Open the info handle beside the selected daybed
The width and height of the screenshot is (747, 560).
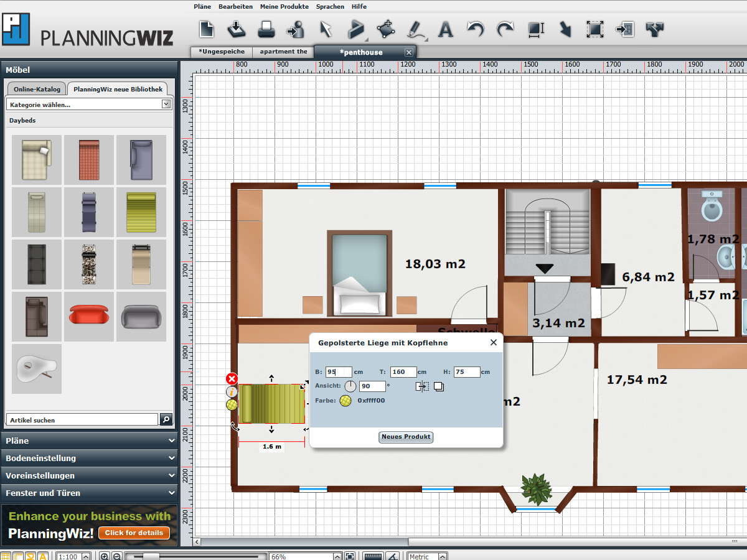point(232,392)
